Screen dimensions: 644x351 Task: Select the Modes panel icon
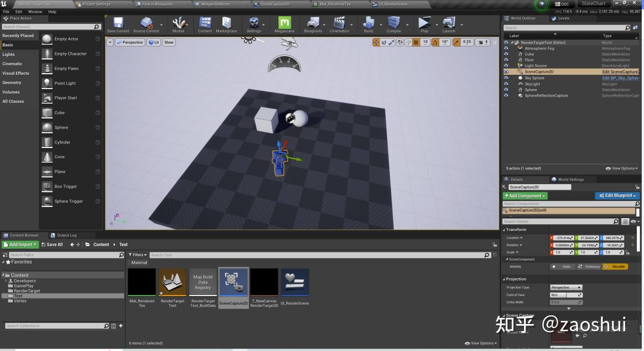pos(179,23)
